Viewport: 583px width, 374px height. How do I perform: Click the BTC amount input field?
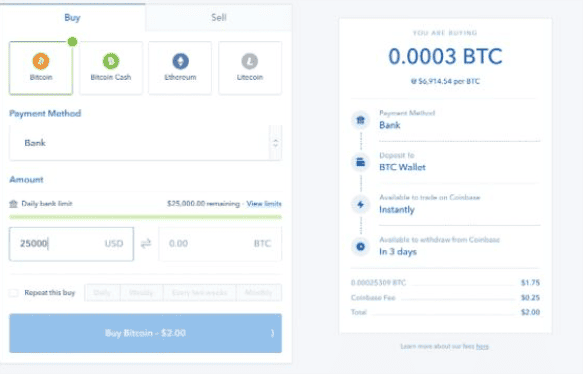pyautogui.click(x=220, y=244)
